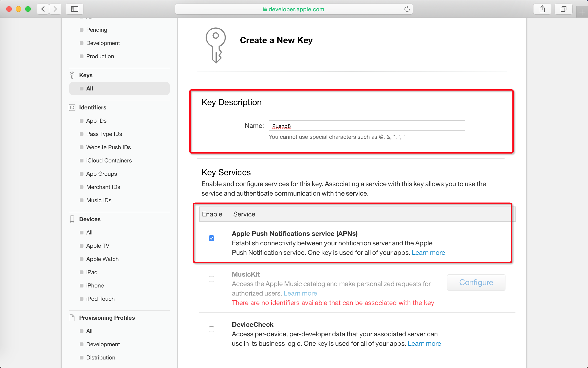Screen dimensions: 588x368
Task: Open Learn more link for APNs
Action: click(428, 253)
